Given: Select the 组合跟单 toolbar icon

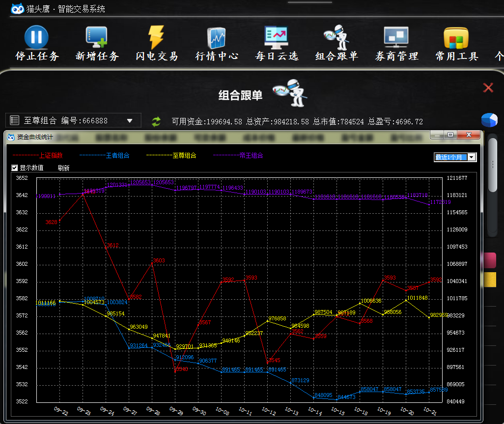Looking at the screenshot, I should point(336,37).
